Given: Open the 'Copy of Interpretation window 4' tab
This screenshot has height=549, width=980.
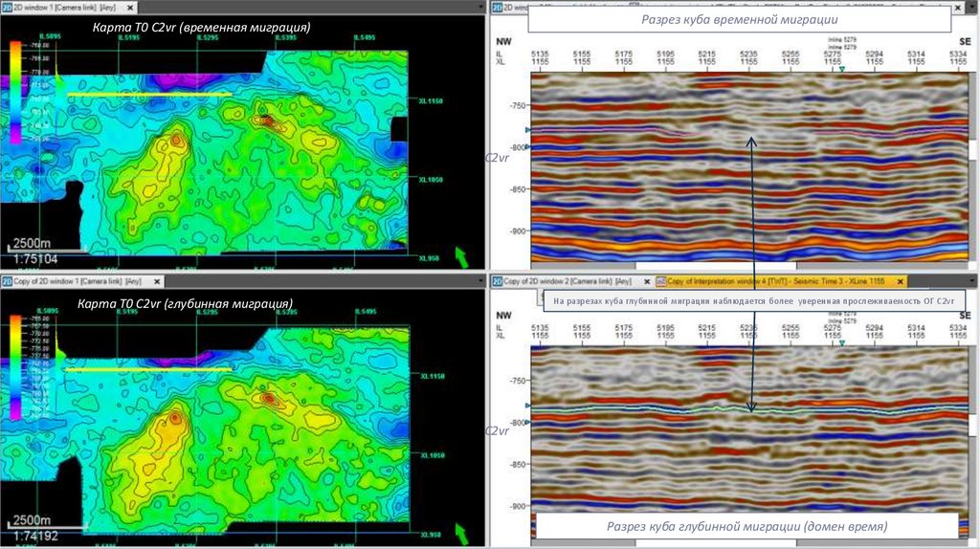Looking at the screenshot, I should (781, 282).
